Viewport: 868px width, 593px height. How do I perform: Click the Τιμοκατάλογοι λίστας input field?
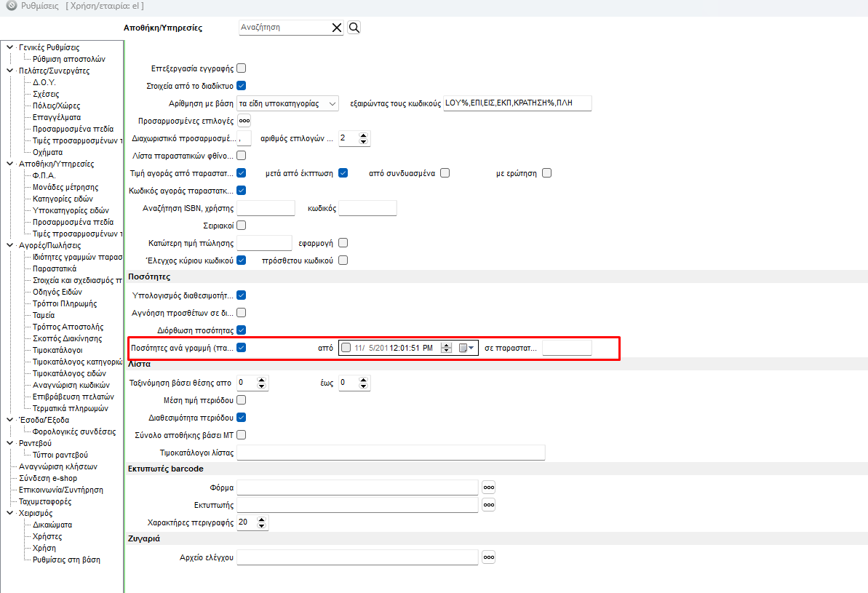(x=391, y=453)
